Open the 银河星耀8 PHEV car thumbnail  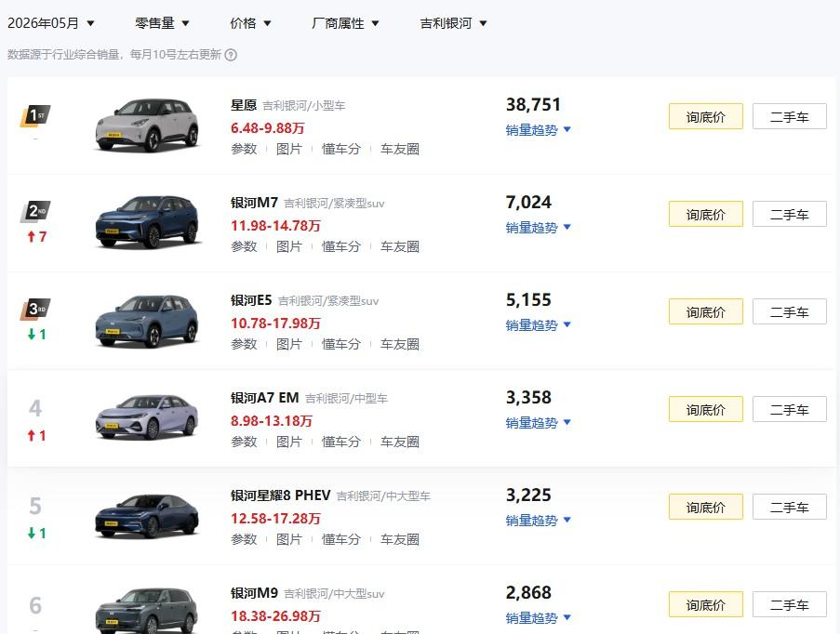coord(147,515)
